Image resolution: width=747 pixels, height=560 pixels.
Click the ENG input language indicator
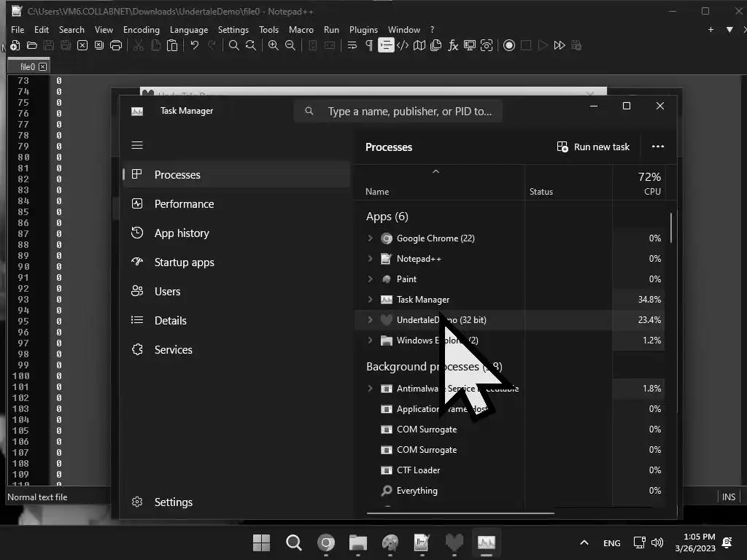pyautogui.click(x=612, y=542)
